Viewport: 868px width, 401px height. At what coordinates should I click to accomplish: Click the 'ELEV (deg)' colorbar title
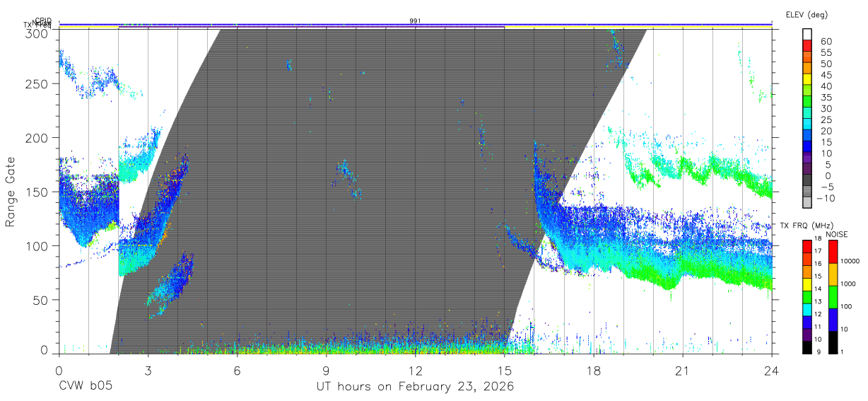(807, 15)
